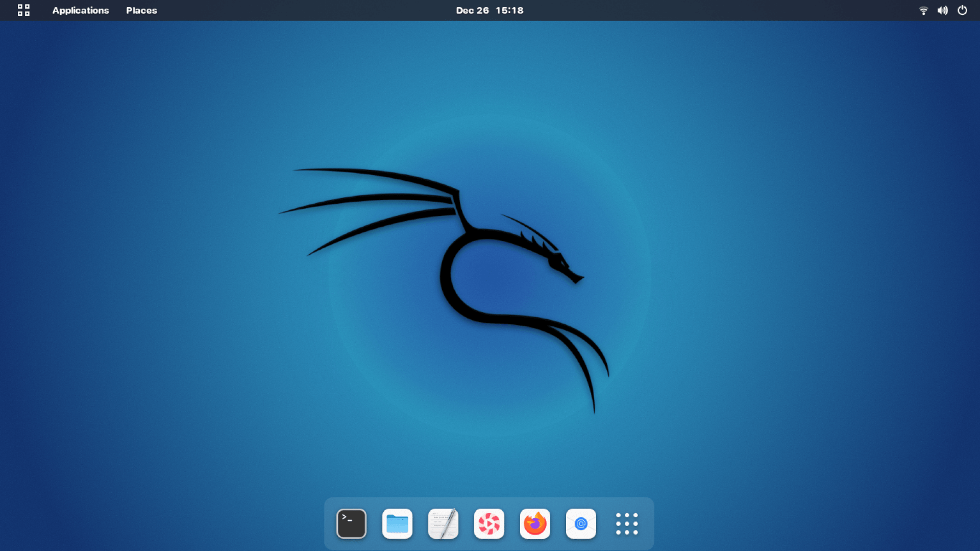Open the activities overview grid icon
Image resolution: width=980 pixels, height=551 pixels.
click(x=23, y=10)
